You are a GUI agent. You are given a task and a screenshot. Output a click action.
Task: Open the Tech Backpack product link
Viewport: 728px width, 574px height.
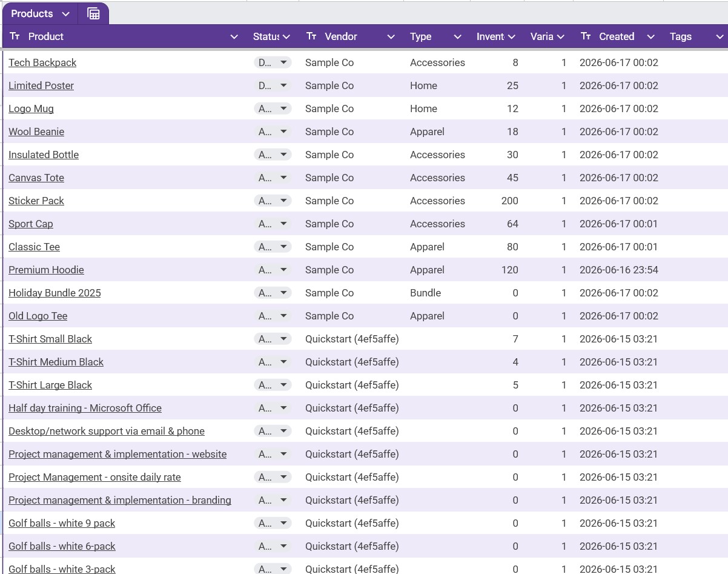tap(42, 62)
